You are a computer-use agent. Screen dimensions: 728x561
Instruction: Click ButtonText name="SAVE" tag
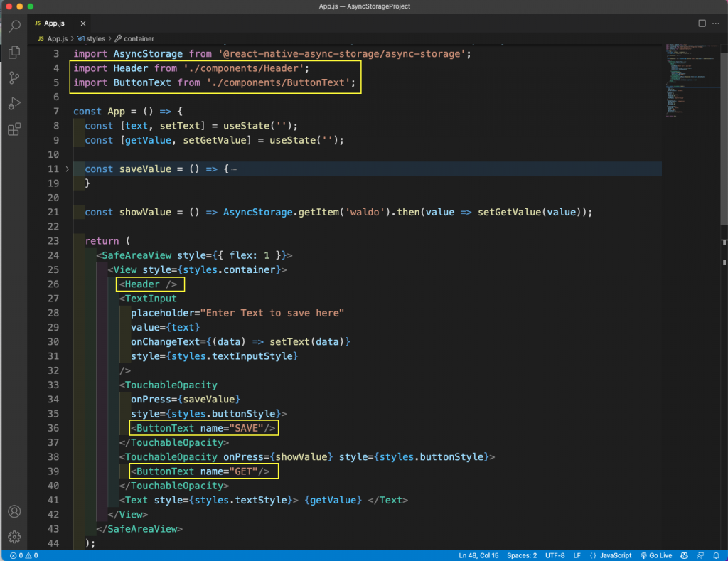pyautogui.click(x=203, y=428)
